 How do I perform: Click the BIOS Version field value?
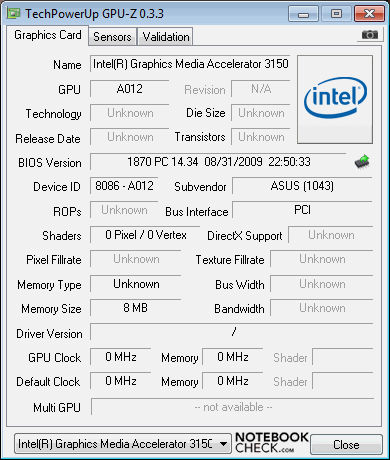218,162
